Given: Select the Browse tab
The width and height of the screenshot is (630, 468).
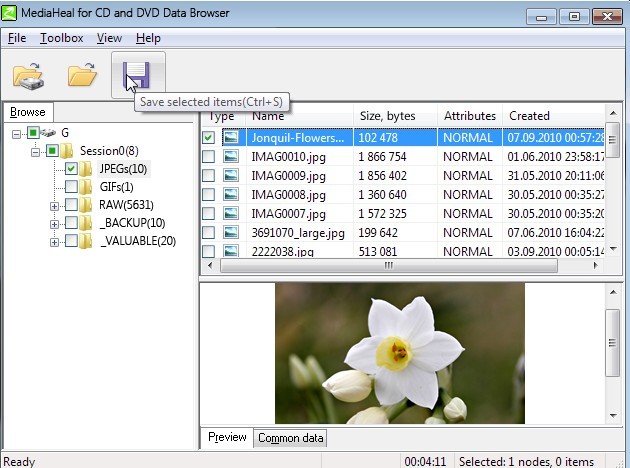Looking at the screenshot, I should click(x=28, y=112).
